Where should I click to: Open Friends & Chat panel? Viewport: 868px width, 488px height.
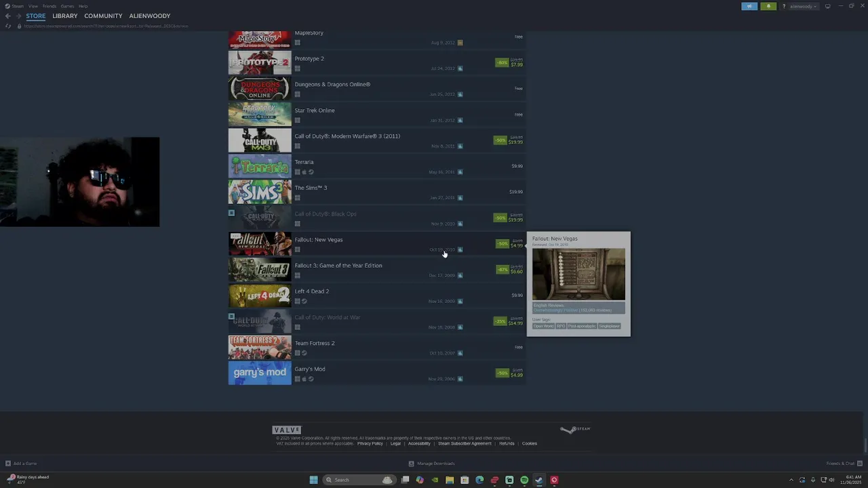[x=843, y=464]
